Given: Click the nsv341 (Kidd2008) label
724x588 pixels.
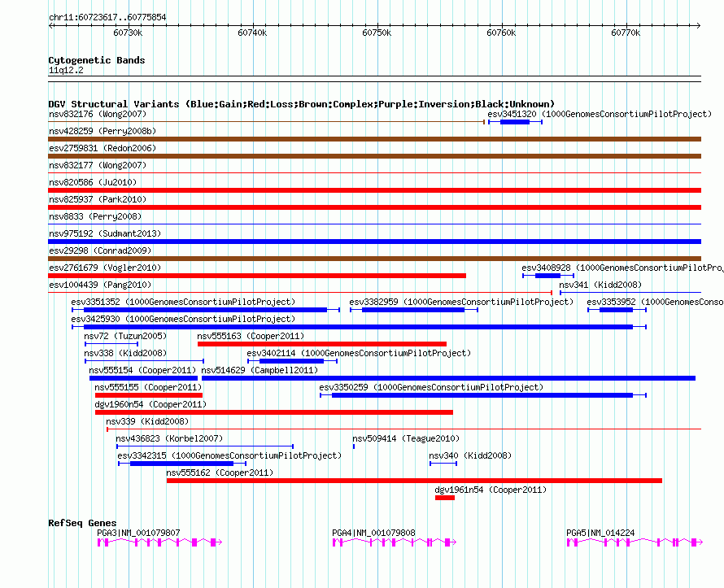Looking at the screenshot, I should 600,285.
